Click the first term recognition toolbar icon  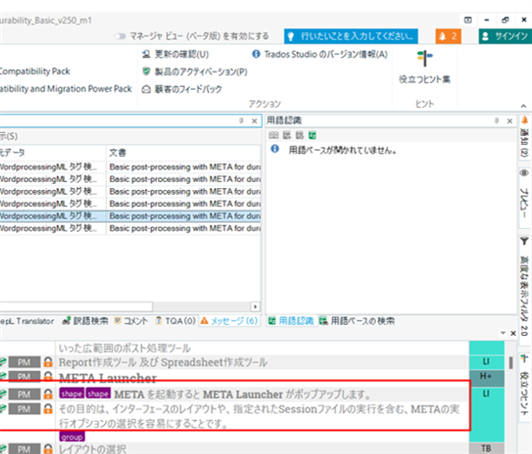[x=273, y=136]
